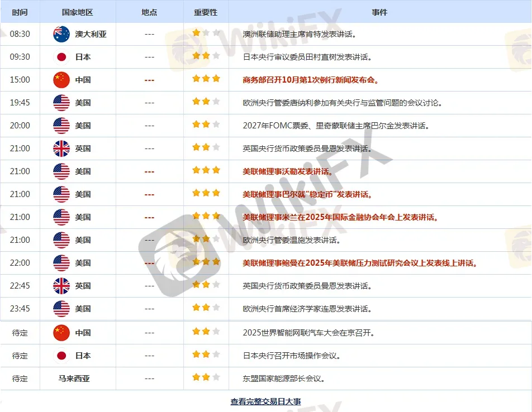Click location dashes in 15:00 row

pos(149,80)
